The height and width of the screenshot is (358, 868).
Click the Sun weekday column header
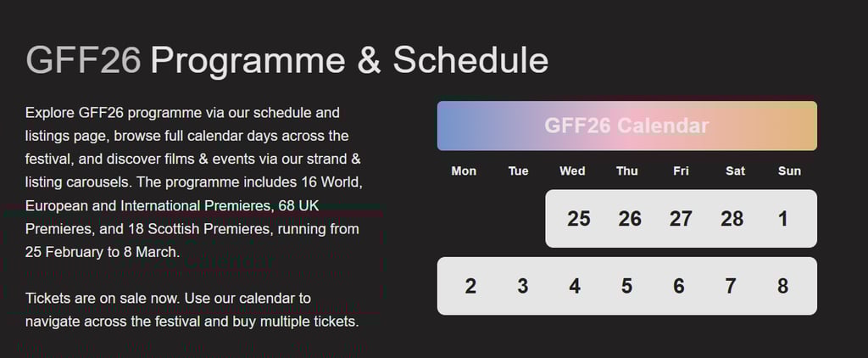coord(789,171)
